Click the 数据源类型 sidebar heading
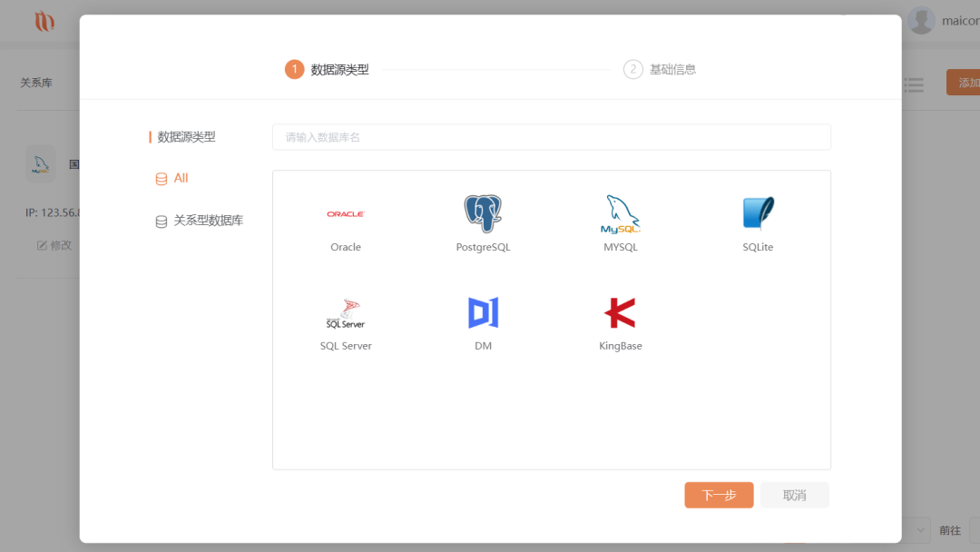Image resolution: width=980 pixels, height=552 pixels. (x=186, y=137)
